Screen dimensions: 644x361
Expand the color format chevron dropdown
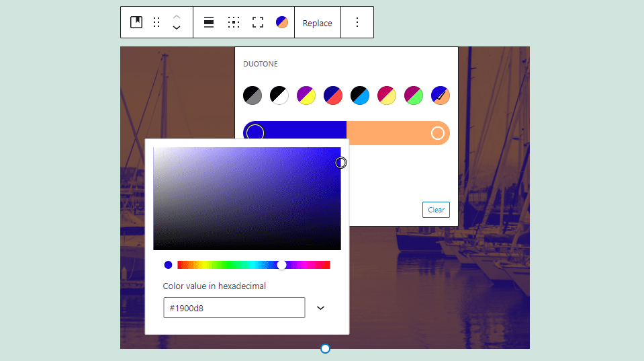pyautogui.click(x=320, y=308)
